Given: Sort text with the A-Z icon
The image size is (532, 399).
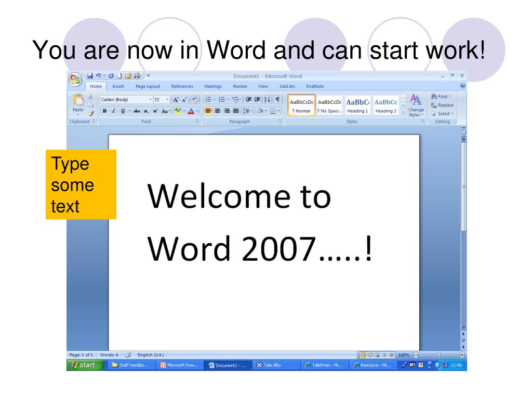Looking at the screenshot, I should point(268,100).
